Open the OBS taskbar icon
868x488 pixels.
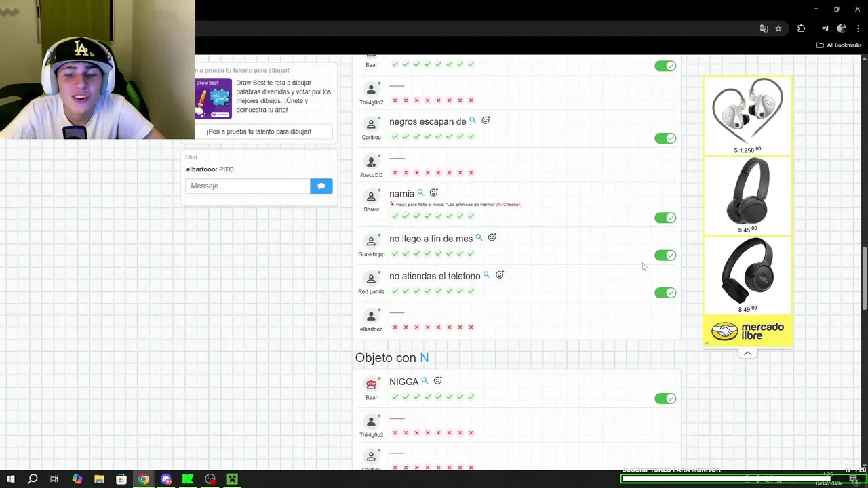pos(210,479)
